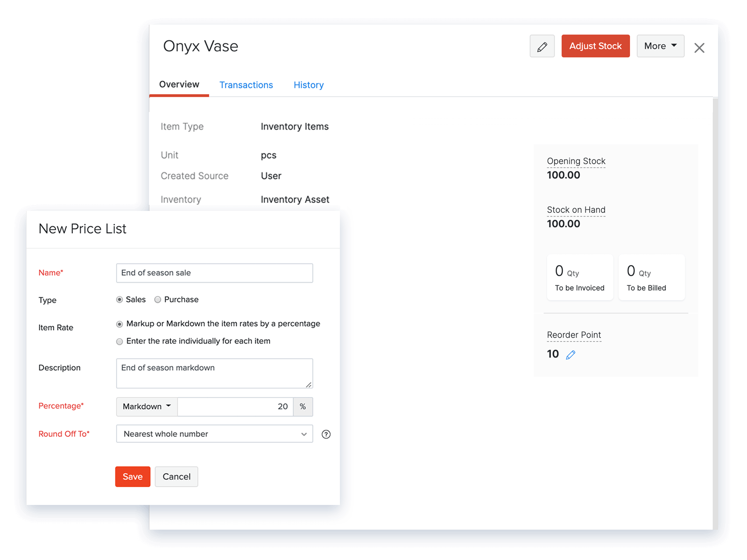Edit the End of season markdown description
Screen dimensions: 747x560
tap(214, 373)
